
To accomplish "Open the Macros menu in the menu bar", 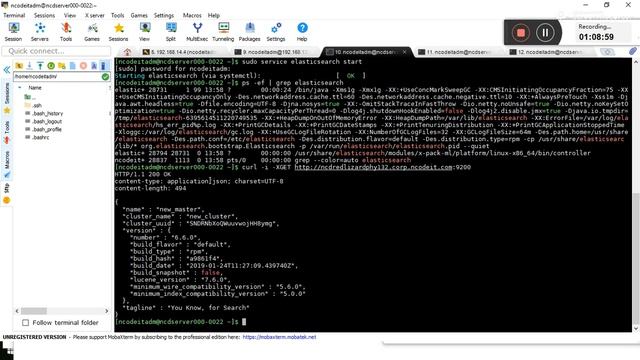I will pos(192,16).
